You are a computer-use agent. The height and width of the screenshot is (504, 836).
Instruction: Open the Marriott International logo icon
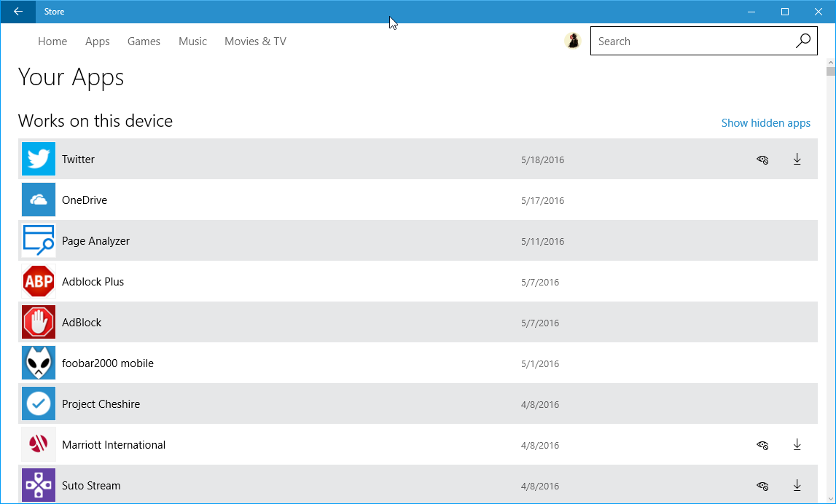coord(39,444)
